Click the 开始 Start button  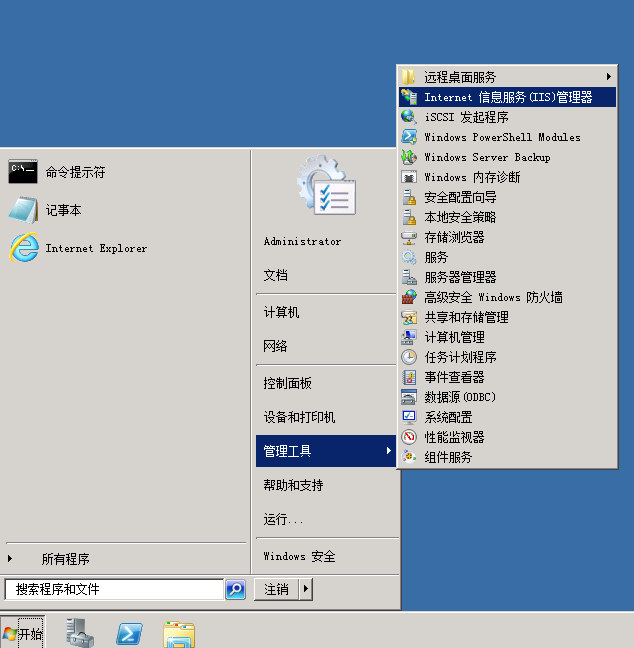[23, 633]
